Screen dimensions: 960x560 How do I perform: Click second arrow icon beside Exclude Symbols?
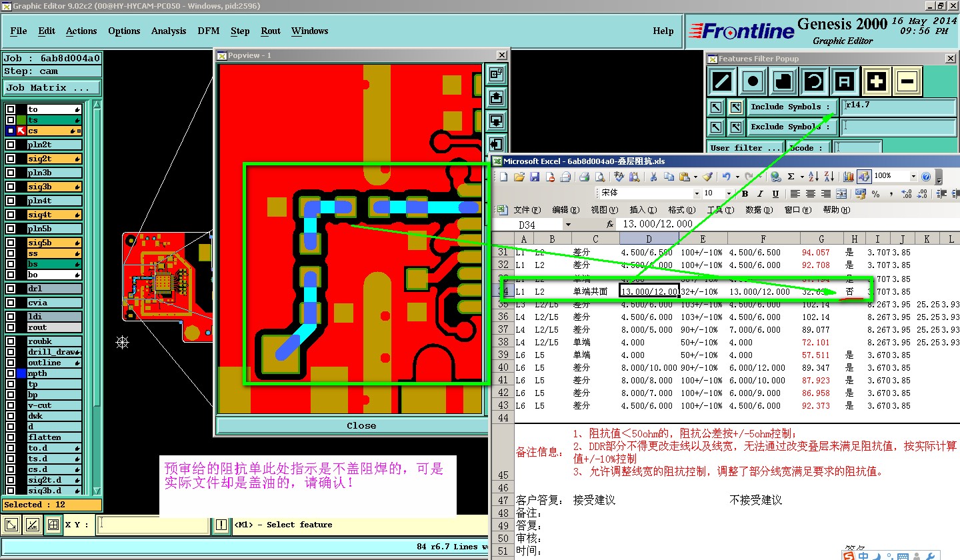(x=735, y=127)
